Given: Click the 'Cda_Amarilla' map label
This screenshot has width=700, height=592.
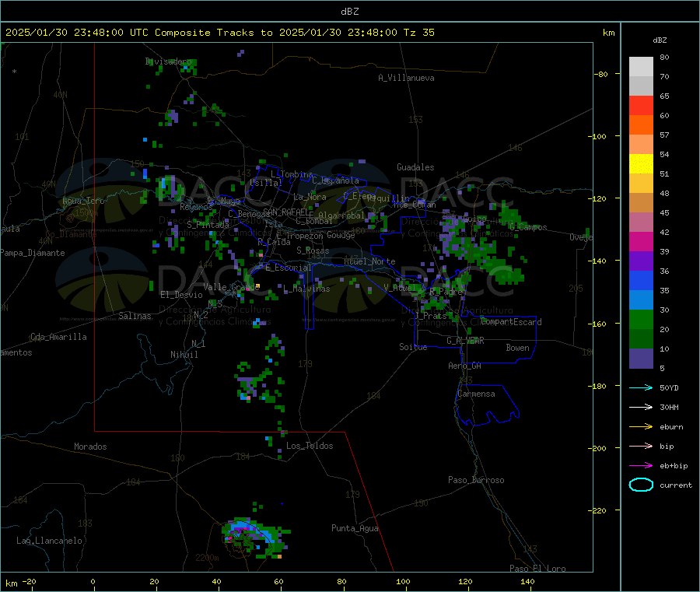Looking at the screenshot, I should [x=58, y=337].
